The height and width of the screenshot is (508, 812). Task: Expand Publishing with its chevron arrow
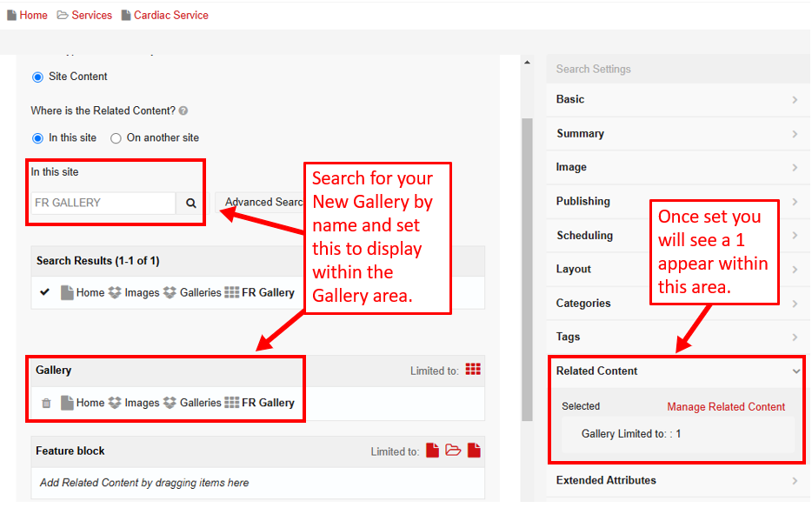point(795,201)
